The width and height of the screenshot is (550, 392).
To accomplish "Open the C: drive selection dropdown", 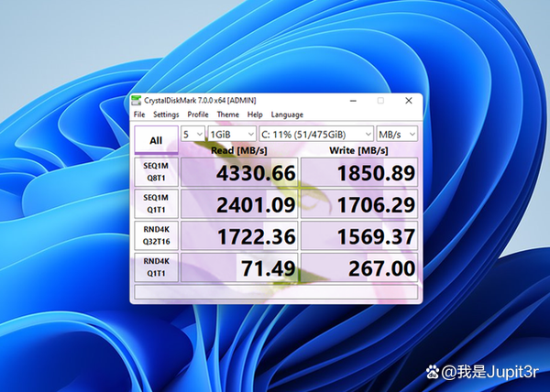I will (x=316, y=134).
